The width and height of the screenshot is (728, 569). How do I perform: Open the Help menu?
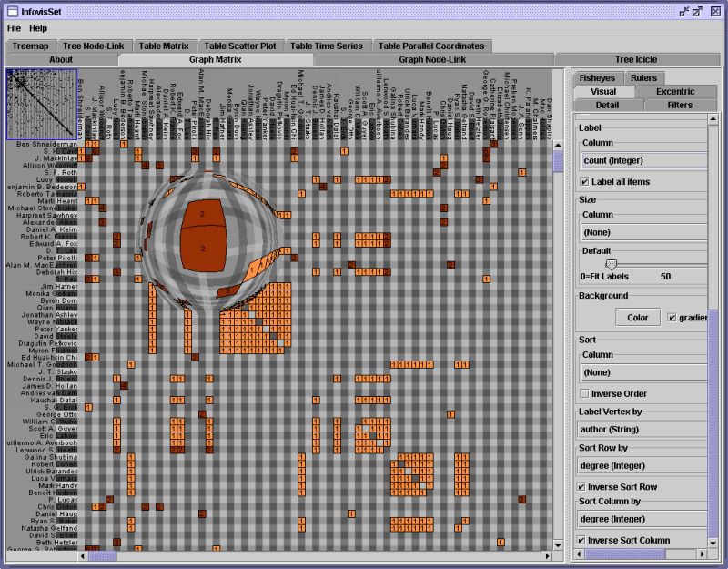point(38,27)
